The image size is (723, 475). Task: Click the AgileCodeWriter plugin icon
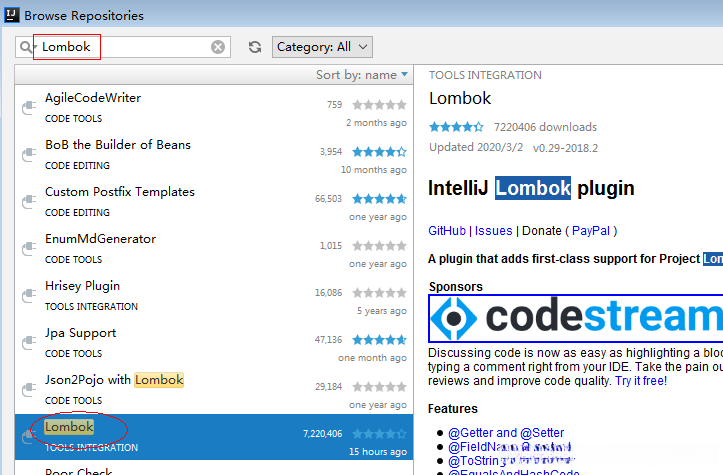(x=29, y=108)
